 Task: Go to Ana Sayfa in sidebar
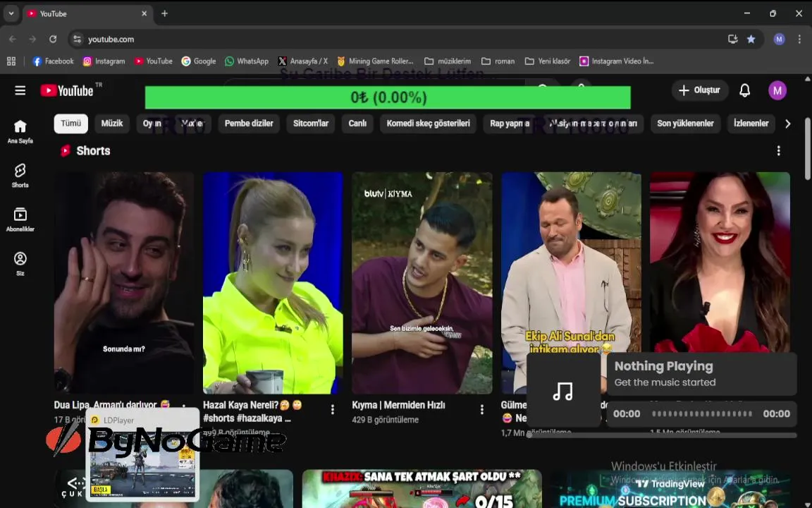pos(20,132)
